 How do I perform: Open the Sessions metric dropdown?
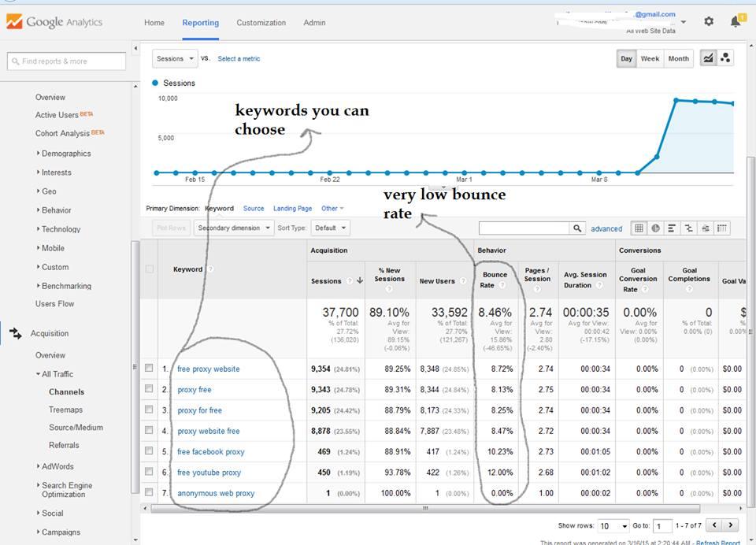[x=174, y=58]
